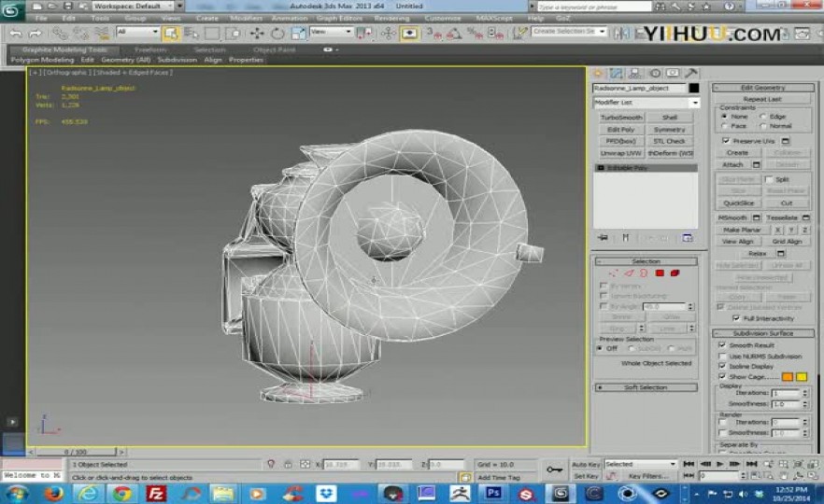The image size is (824, 504).
Task: Collapse the Selection rollout
Action: (646, 261)
